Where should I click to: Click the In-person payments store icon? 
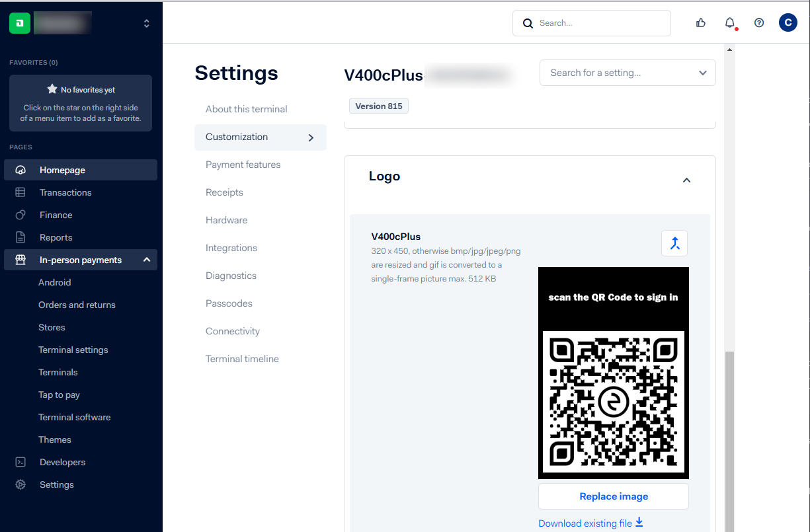(x=20, y=260)
